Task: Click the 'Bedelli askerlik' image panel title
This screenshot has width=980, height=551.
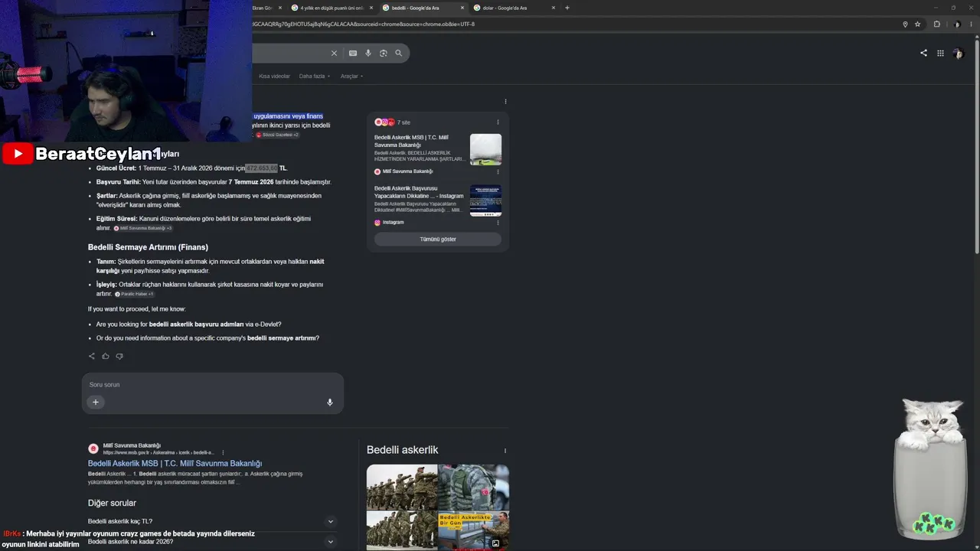Action: (403, 450)
